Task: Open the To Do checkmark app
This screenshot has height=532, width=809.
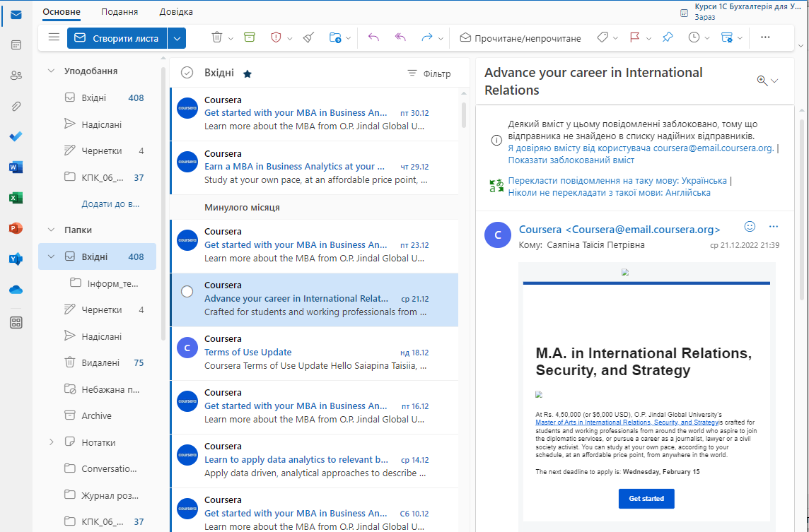Action: click(16, 136)
